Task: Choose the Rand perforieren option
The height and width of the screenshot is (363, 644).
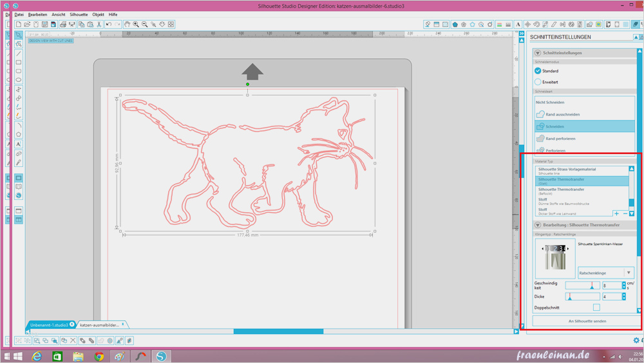Action: click(585, 139)
